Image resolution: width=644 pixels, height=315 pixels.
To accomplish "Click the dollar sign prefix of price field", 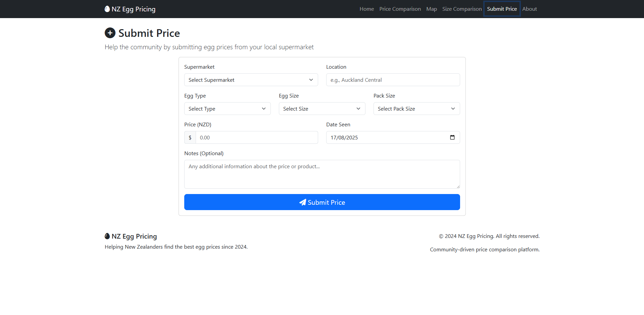I will pos(190,137).
